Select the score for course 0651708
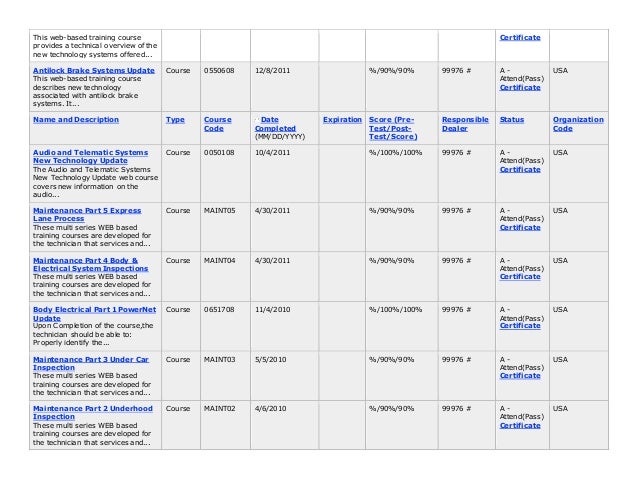The height and width of the screenshot is (493, 638). 395,310
